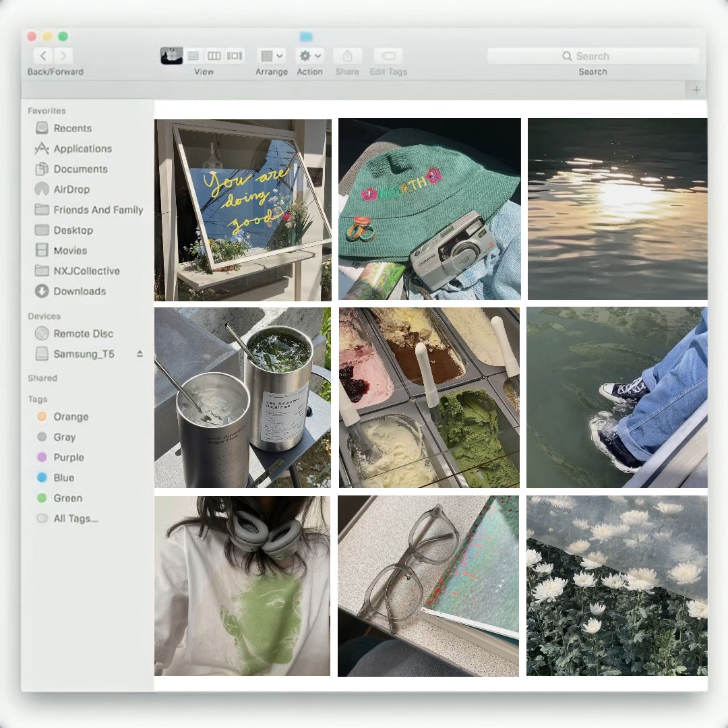Screen dimensions: 728x728
Task: Add a new tab with plus button
Action: [696, 90]
